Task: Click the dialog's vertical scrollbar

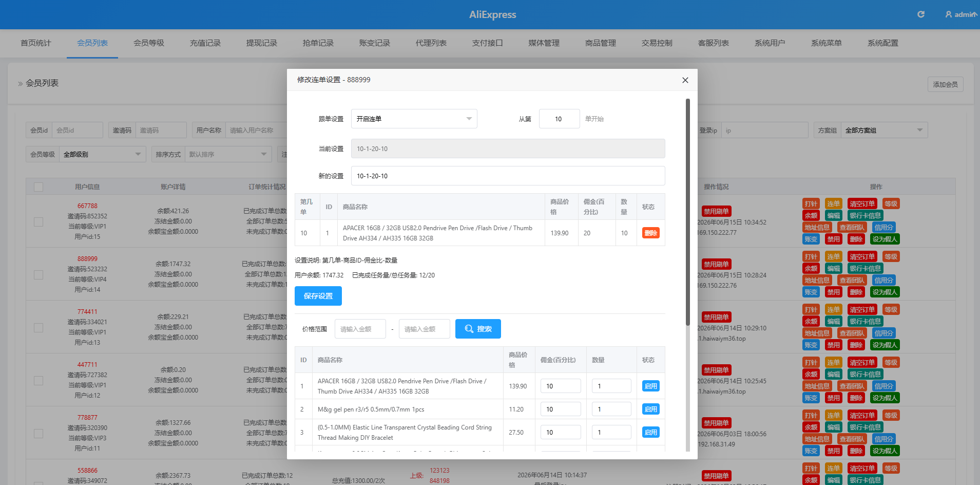Action: (x=688, y=212)
